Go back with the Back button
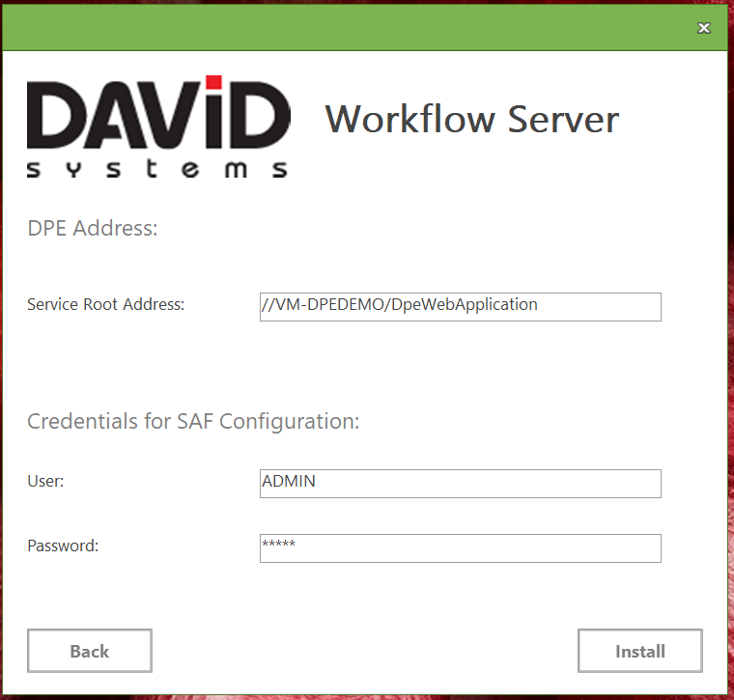 [90, 651]
